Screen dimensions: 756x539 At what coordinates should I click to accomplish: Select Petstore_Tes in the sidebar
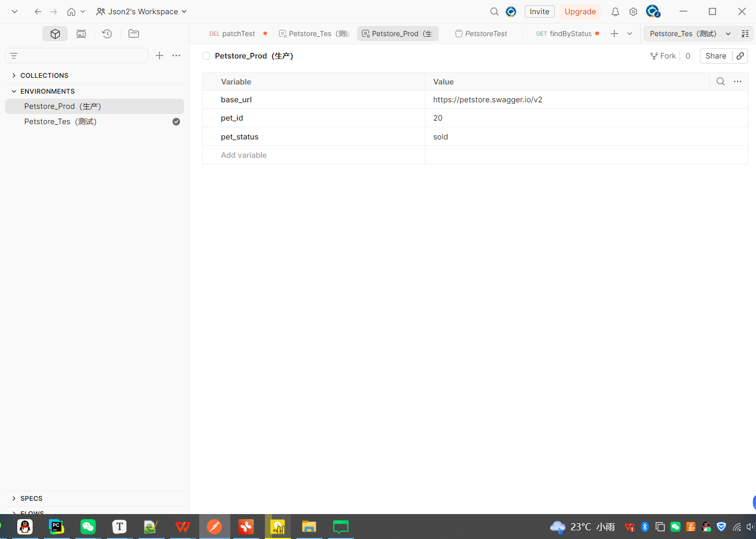point(94,122)
